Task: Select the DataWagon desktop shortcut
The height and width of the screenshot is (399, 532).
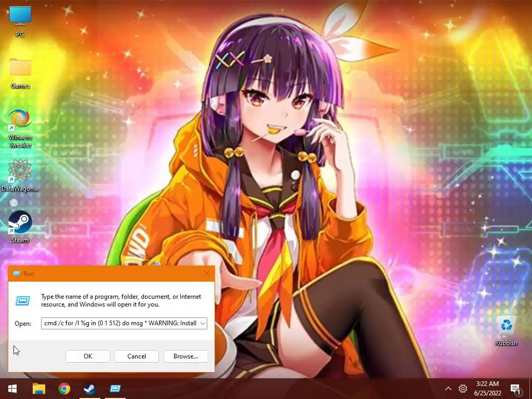Action: [20, 176]
